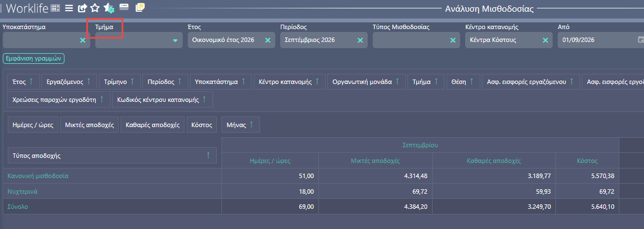The height and width of the screenshot is (229, 644).
Task: Open the star with gear favorites settings
Action: 109,7
